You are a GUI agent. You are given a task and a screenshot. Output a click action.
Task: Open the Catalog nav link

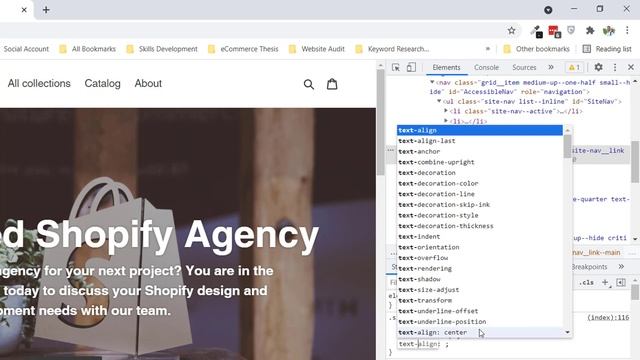click(x=102, y=83)
